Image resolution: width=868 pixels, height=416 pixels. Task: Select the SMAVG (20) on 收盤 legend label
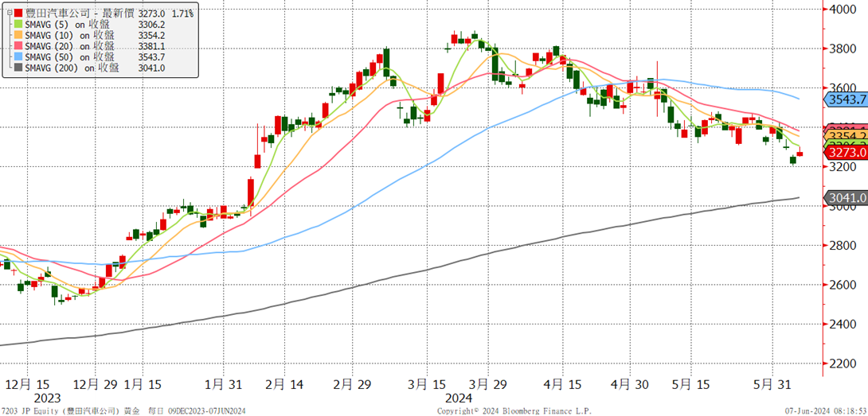(x=72, y=45)
